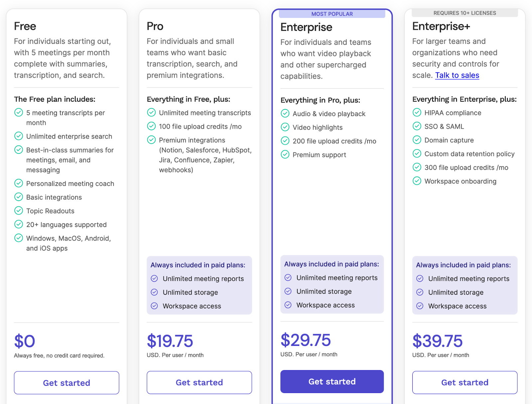Viewport: 532px width, 404px height.
Task: Click checkmark beside Pro plan's Unlimited storage
Action: coord(154,292)
